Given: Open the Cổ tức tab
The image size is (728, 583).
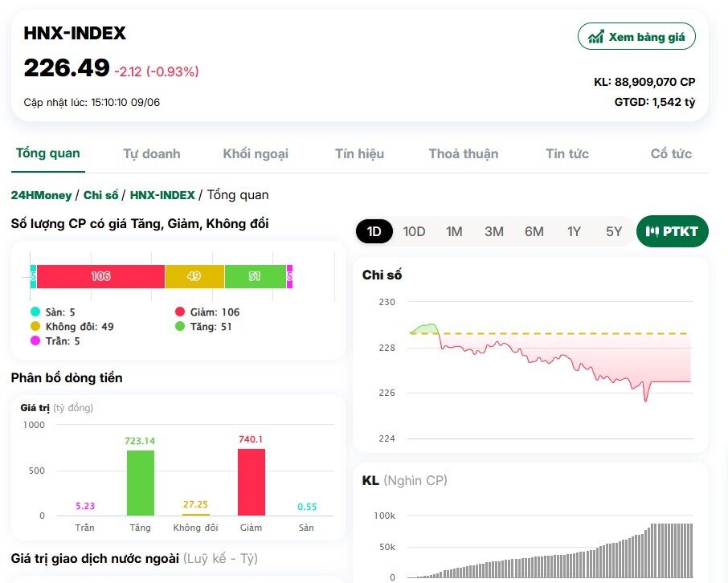Looking at the screenshot, I should click(x=671, y=153).
